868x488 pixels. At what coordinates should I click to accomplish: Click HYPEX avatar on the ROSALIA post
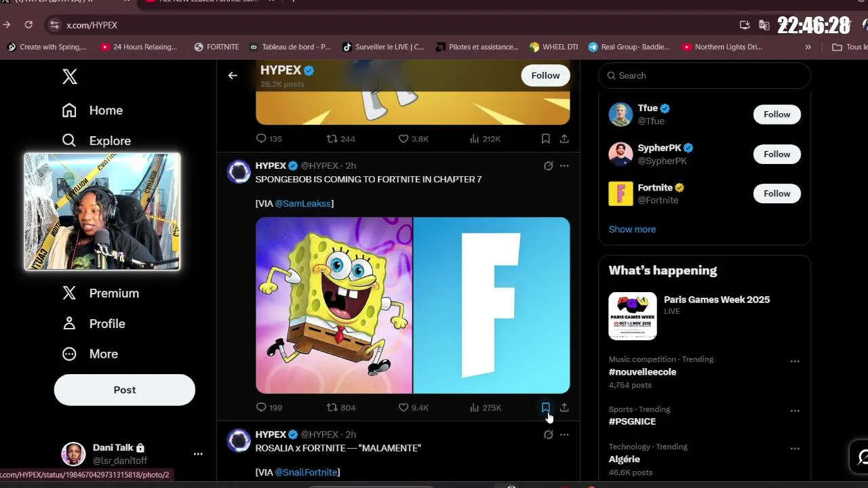pos(239,441)
